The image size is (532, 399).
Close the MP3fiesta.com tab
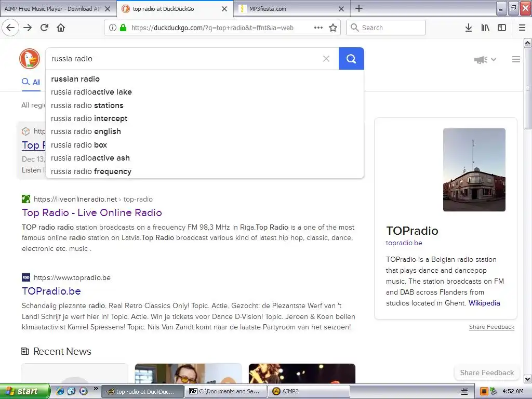(x=341, y=9)
